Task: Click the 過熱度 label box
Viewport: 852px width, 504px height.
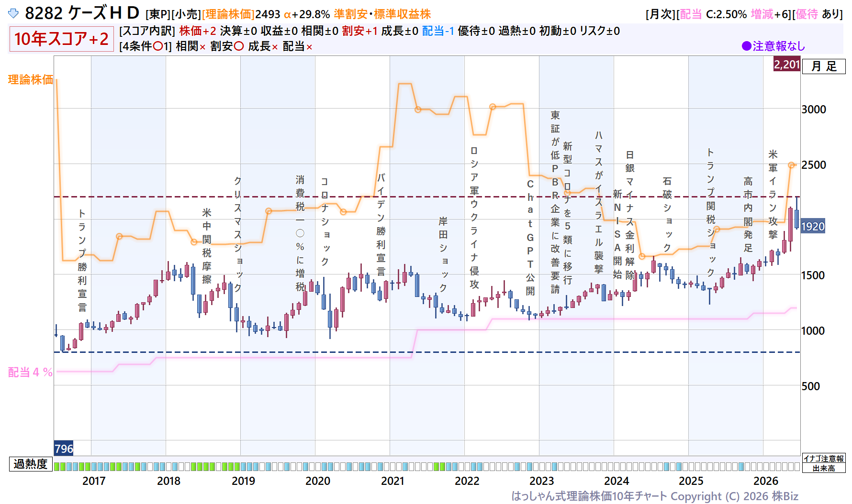Action: click(31, 464)
